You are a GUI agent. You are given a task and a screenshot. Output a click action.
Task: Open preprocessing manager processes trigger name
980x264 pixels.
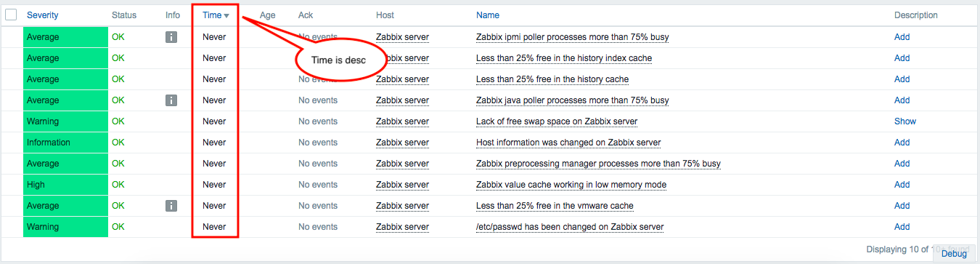coord(598,164)
